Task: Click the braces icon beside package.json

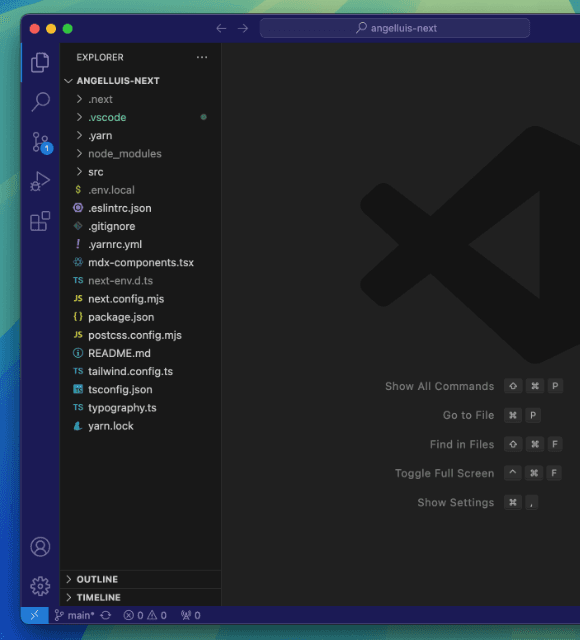Action: click(78, 316)
